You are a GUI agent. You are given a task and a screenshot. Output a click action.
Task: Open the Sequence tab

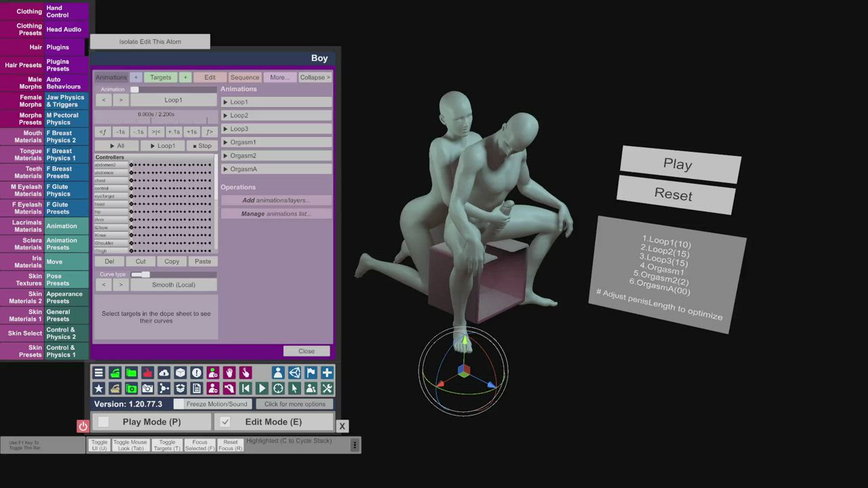(x=245, y=77)
